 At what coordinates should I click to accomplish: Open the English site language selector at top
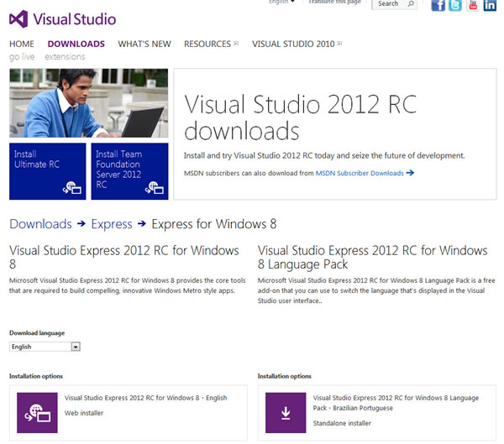coord(282,2)
